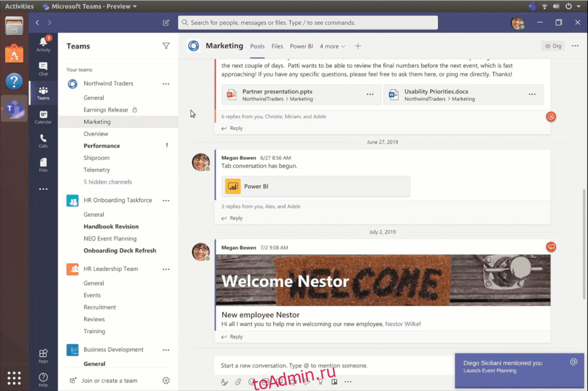This screenshot has width=588, height=391.
Task: Click the message list vertical scrollbar
Action: pyautogui.click(x=584, y=245)
